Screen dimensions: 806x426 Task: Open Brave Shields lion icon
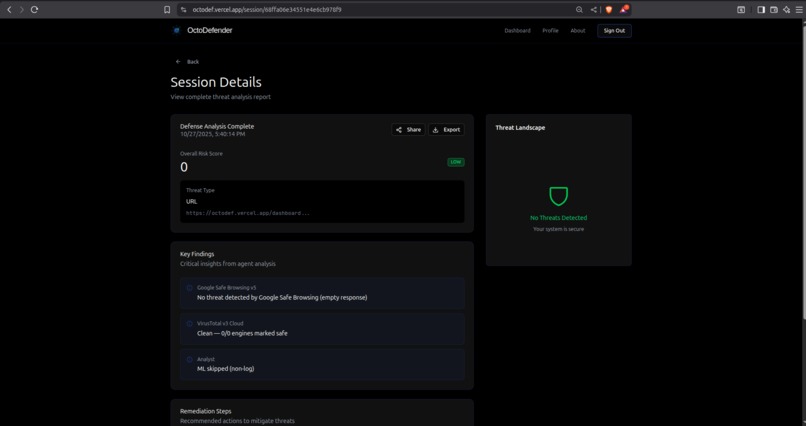point(609,9)
